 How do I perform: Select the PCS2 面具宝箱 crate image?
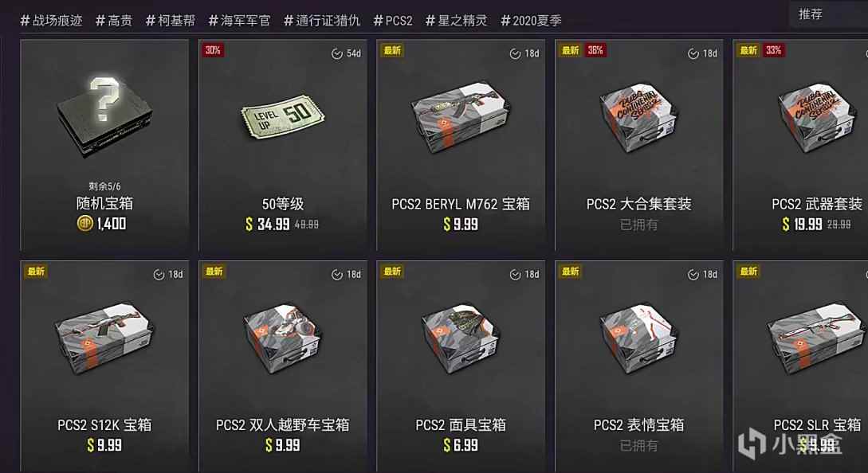(x=461, y=338)
